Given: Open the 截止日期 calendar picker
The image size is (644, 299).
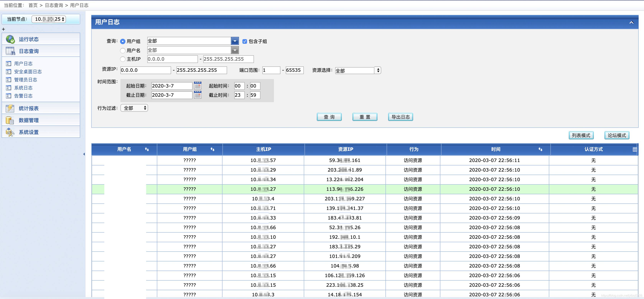Looking at the screenshot, I should click(198, 95).
